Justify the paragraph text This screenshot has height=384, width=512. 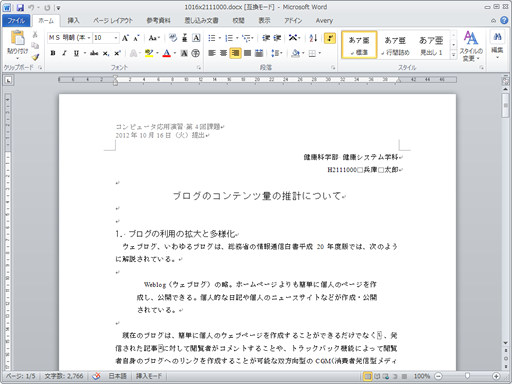[247, 53]
